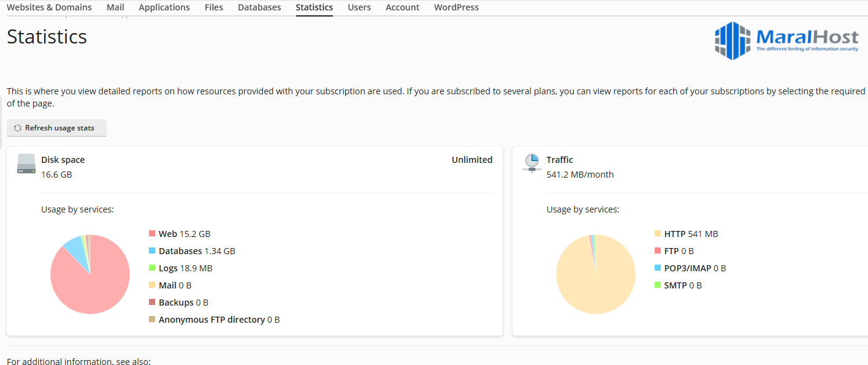
Task: Click the traffic clock icon
Action: 531,163
